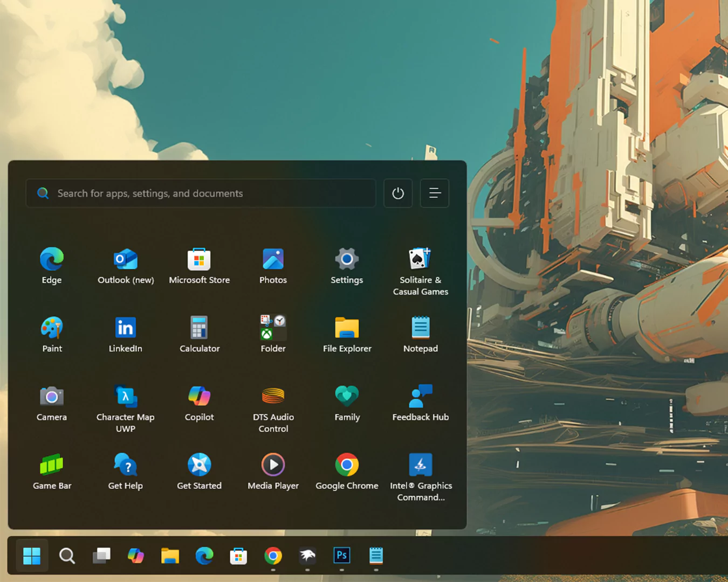Viewport: 728px width, 582px height.
Task: Open the power options button
Action: 398,193
